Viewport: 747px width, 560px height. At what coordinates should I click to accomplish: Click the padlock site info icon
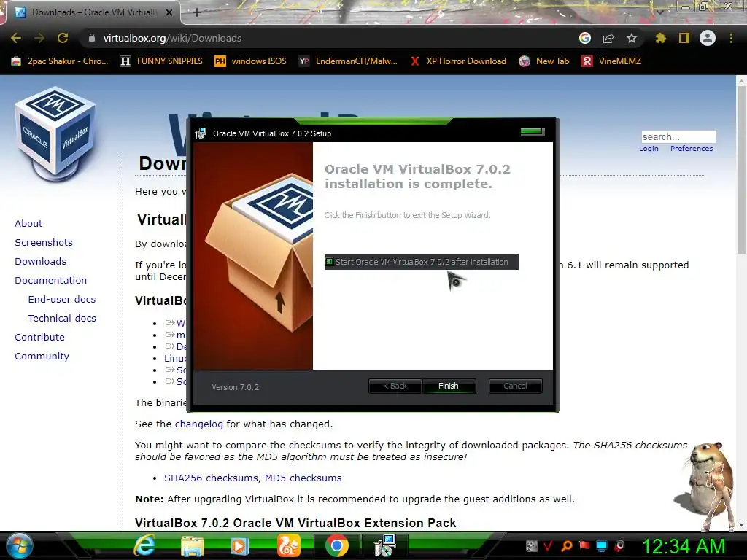point(92,38)
